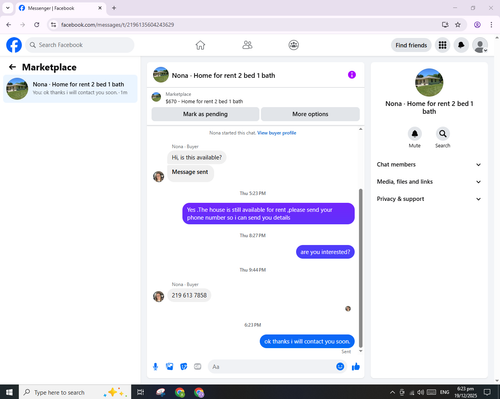Click chat scroll up arrow

click(x=360, y=129)
